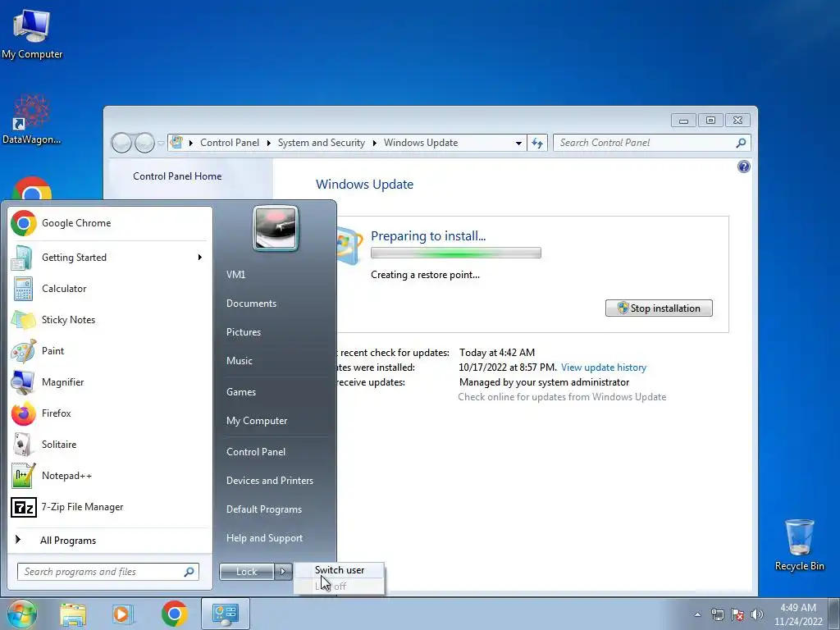Click Check online for updates link
Viewport: 840px width, 630px height.
[562, 397]
